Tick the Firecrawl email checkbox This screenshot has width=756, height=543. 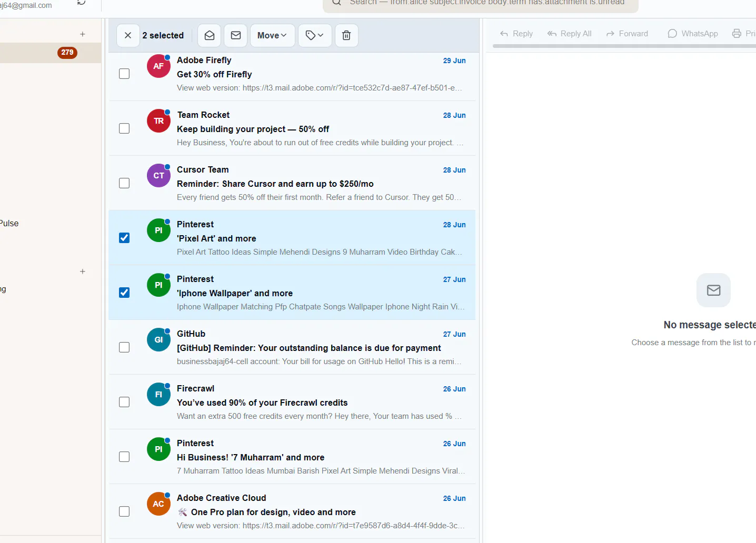pyautogui.click(x=124, y=402)
